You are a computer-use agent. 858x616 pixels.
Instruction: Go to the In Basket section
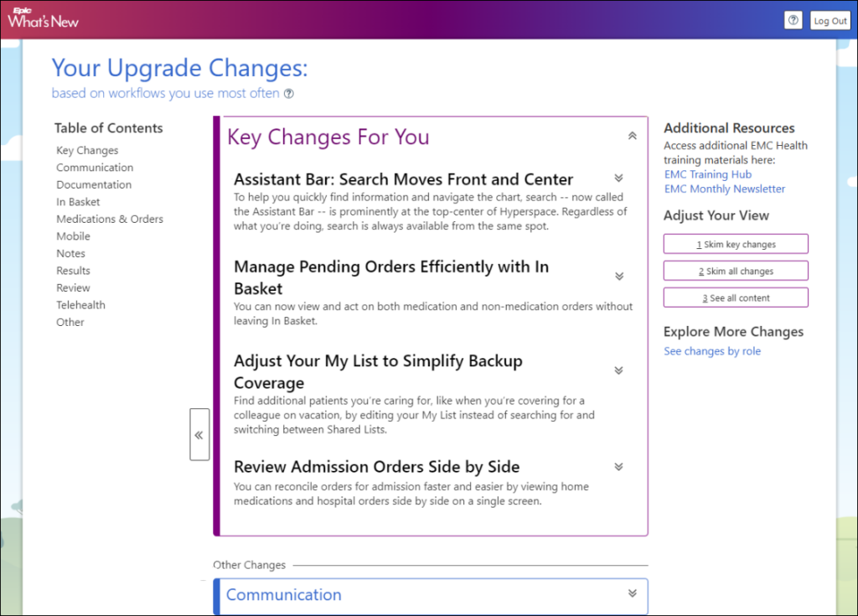78,201
